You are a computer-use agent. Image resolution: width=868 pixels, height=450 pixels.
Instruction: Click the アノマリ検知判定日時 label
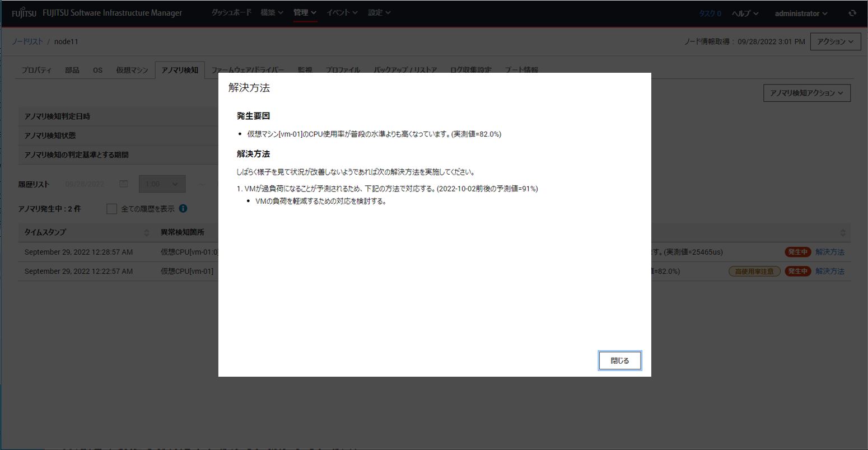tap(57, 116)
